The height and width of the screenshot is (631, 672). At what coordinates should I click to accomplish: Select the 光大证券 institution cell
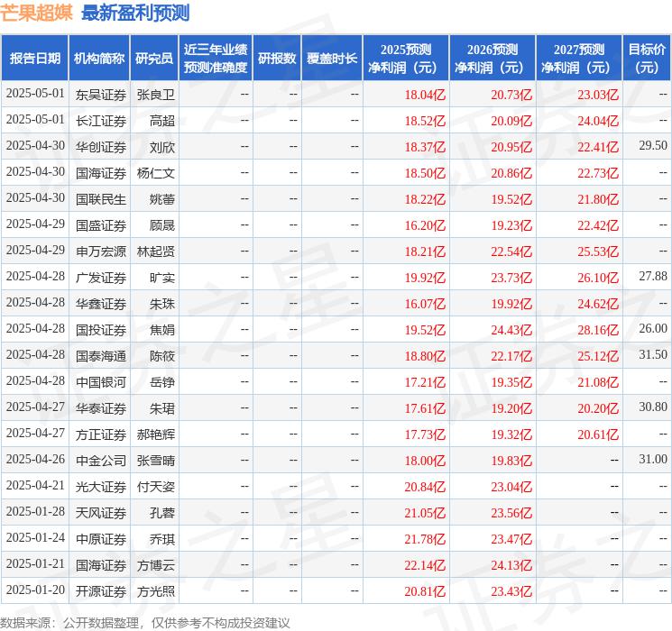coord(101,487)
